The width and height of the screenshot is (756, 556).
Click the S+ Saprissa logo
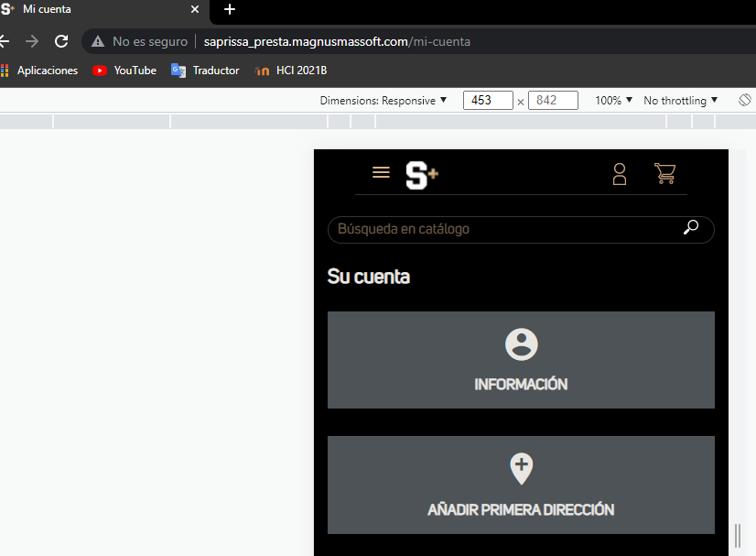click(420, 175)
